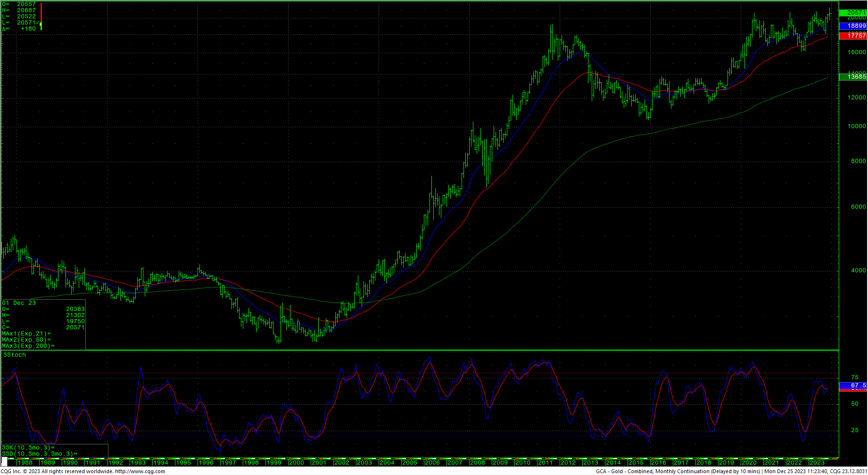This screenshot has height=475, width=868.
Task: Click the 1996 year on the time axis
Action: pyautogui.click(x=206, y=463)
